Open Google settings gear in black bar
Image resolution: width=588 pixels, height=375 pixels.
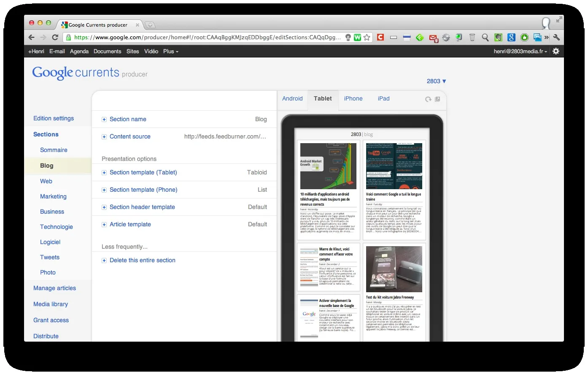click(556, 51)
